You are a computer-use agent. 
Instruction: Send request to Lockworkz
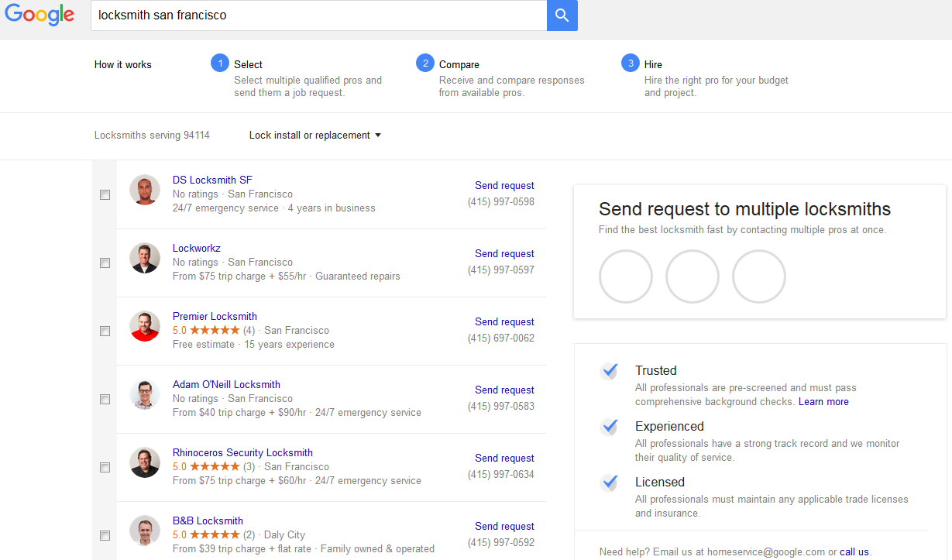[x=504, y=253]
